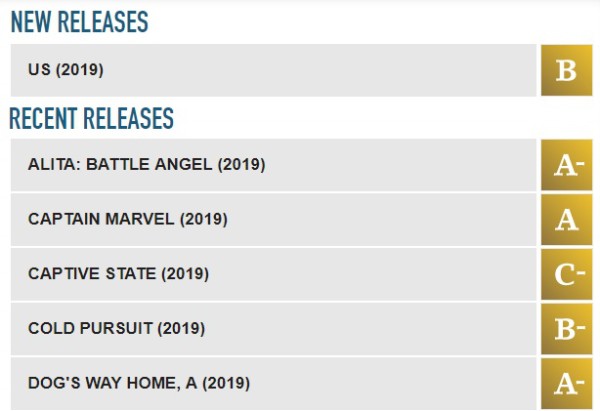Click the year in the Captain Marvel row
The image size is (600, 411).
click(x=204, y=219)
